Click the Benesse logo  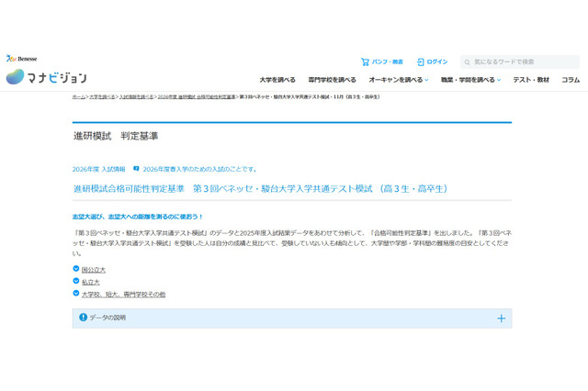(21, 59)
